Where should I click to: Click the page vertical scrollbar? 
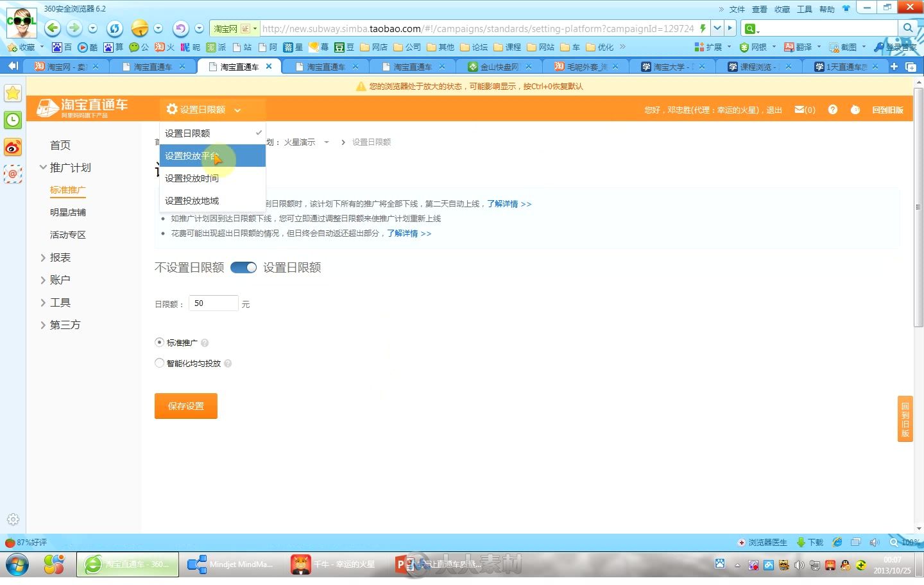pos(918,207)
